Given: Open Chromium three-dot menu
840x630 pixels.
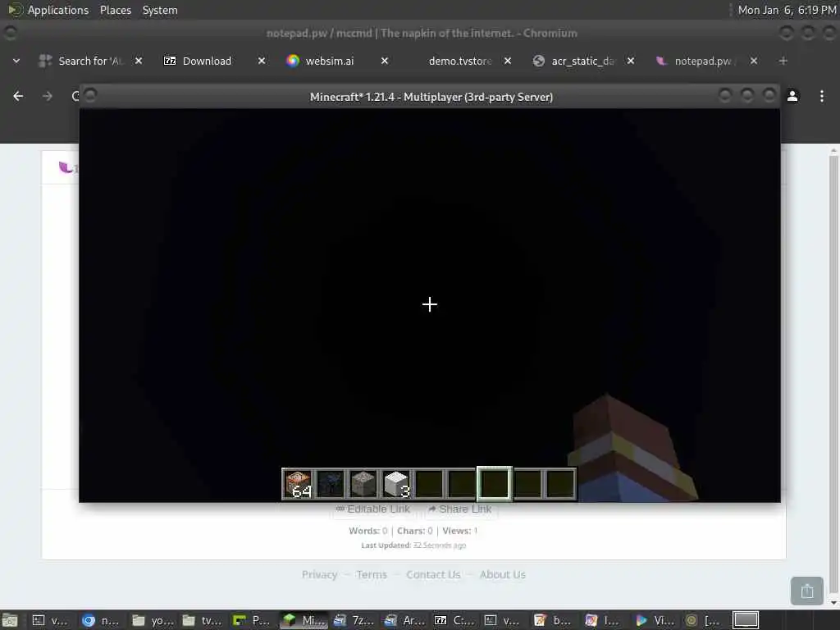Looking at the screenshot, I should (x=822, y=97).
